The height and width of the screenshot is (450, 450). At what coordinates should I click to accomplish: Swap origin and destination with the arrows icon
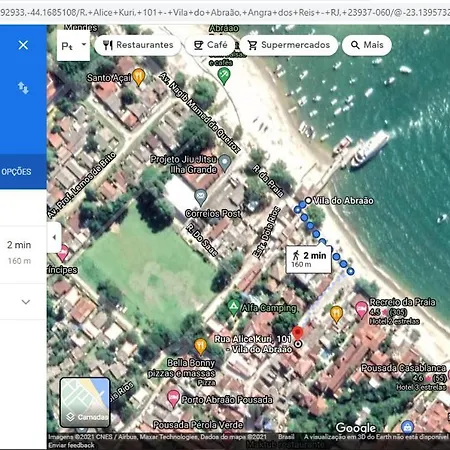tap(23, 88)
